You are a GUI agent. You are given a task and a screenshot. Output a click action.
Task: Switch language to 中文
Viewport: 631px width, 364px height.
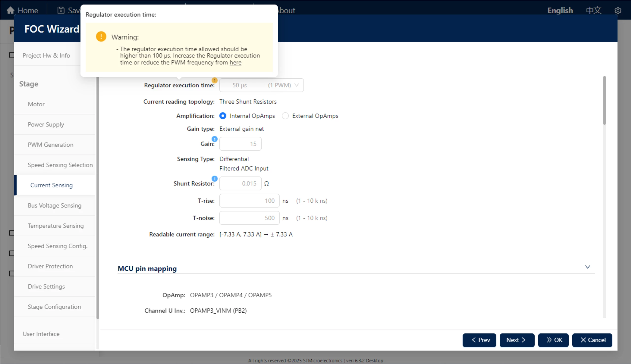coord(594,11)
